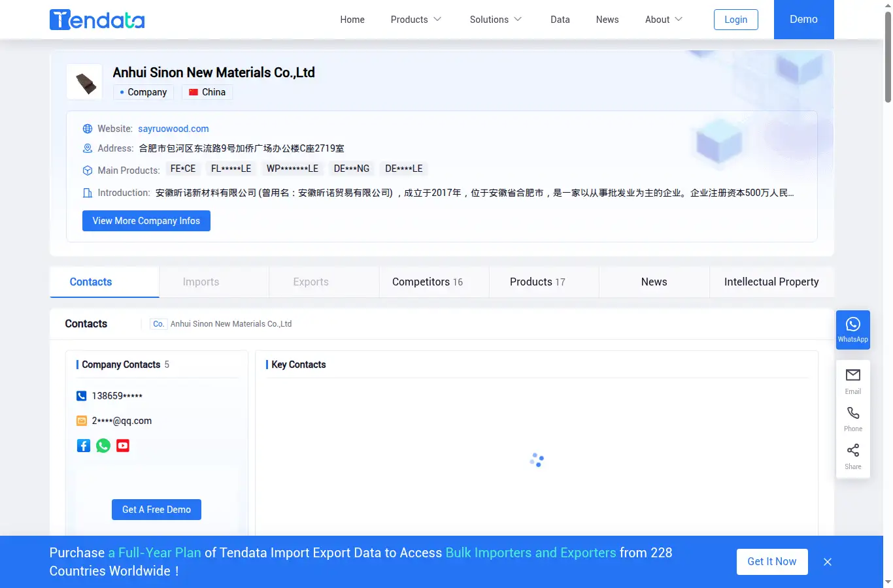This screenshot has width=893, height=588.
Task: Click the masked phone number 138659*****
Action: pyautogui.click(x=117, y=396)
